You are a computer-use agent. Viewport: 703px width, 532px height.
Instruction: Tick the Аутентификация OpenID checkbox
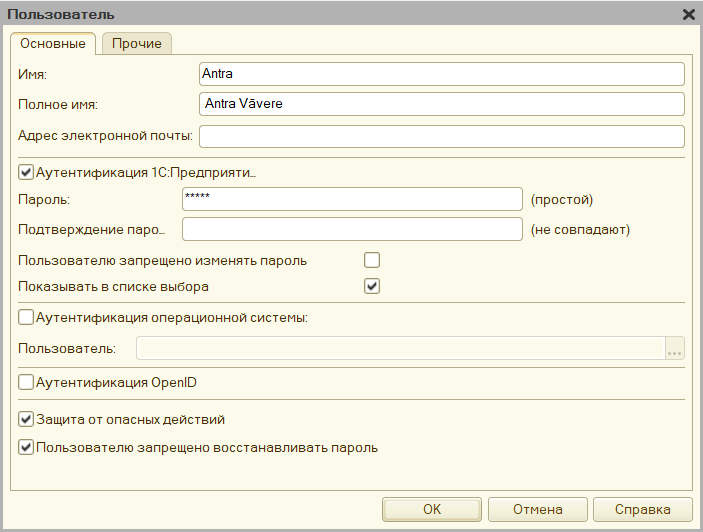[x=26, y=382]
